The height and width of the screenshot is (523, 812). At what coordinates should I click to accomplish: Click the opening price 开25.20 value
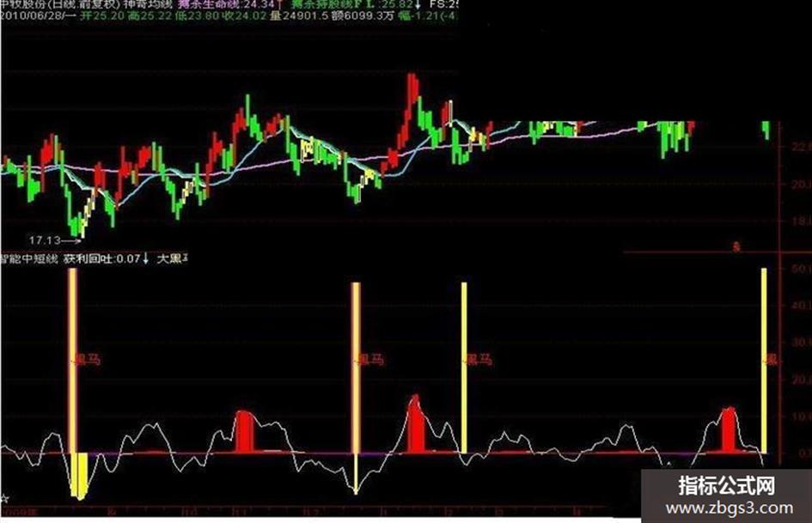102,15
